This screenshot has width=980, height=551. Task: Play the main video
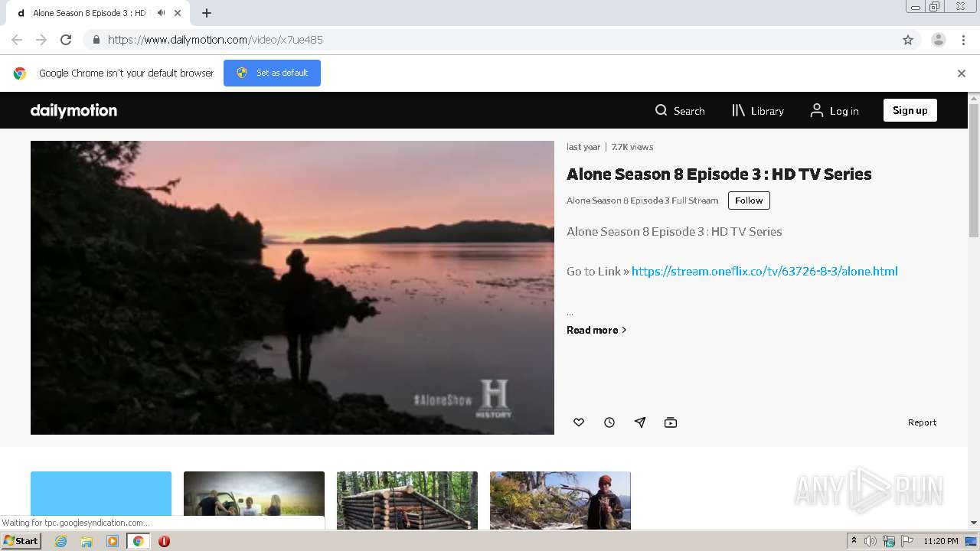(x=292, y=288)
